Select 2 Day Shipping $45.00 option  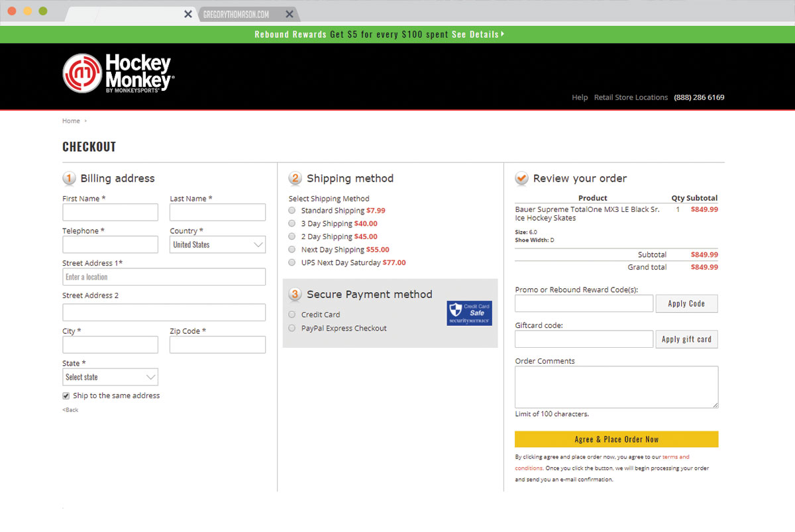pyautogui.click(x=292, y=237)
